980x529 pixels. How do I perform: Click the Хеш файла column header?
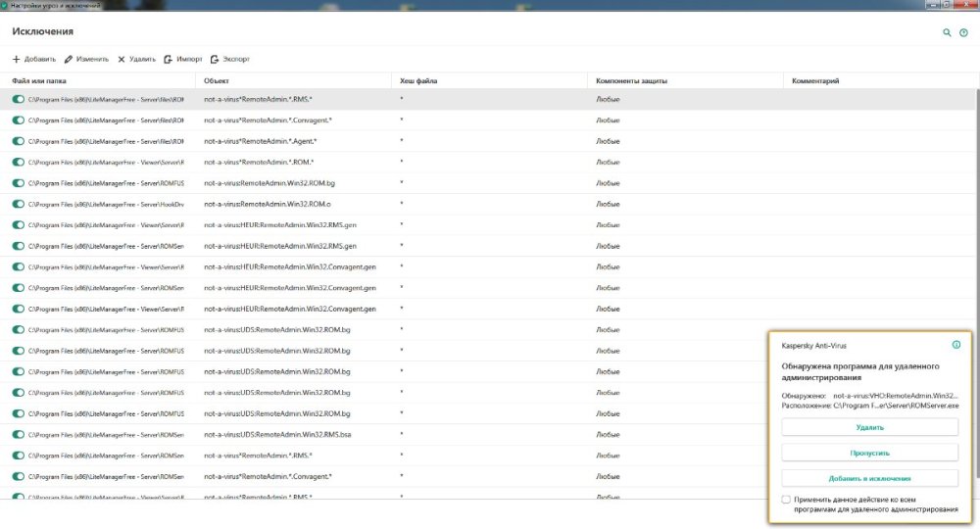[418, 81]
